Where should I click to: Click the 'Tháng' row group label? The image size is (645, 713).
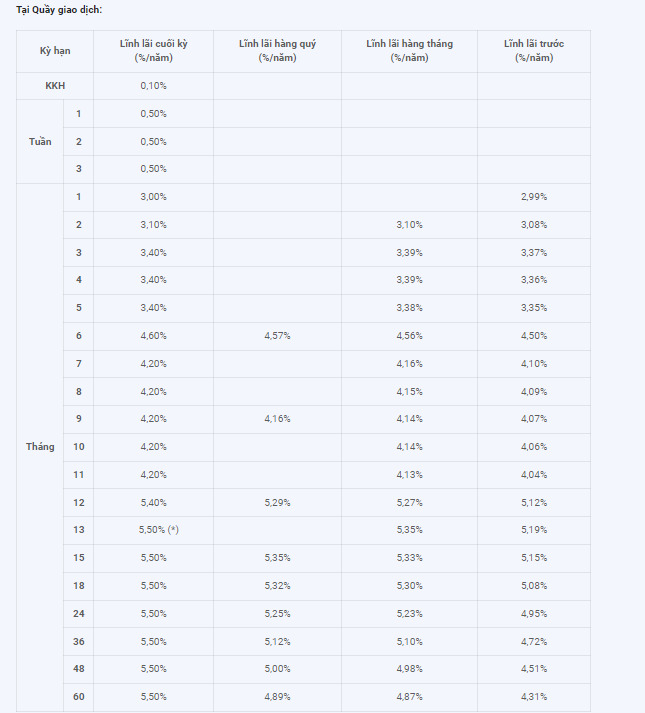click(x=40, y=447)
